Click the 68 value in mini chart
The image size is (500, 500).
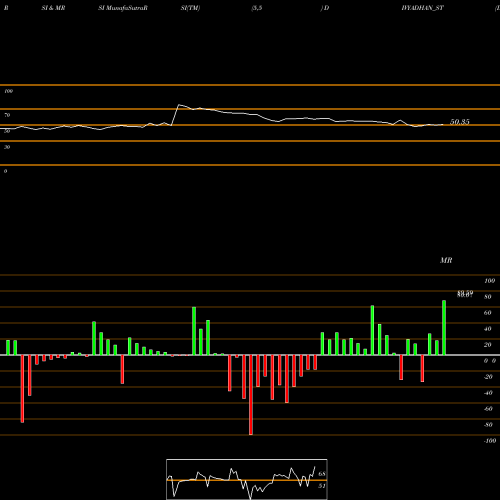pyautogui.click(x=322, y=474)
